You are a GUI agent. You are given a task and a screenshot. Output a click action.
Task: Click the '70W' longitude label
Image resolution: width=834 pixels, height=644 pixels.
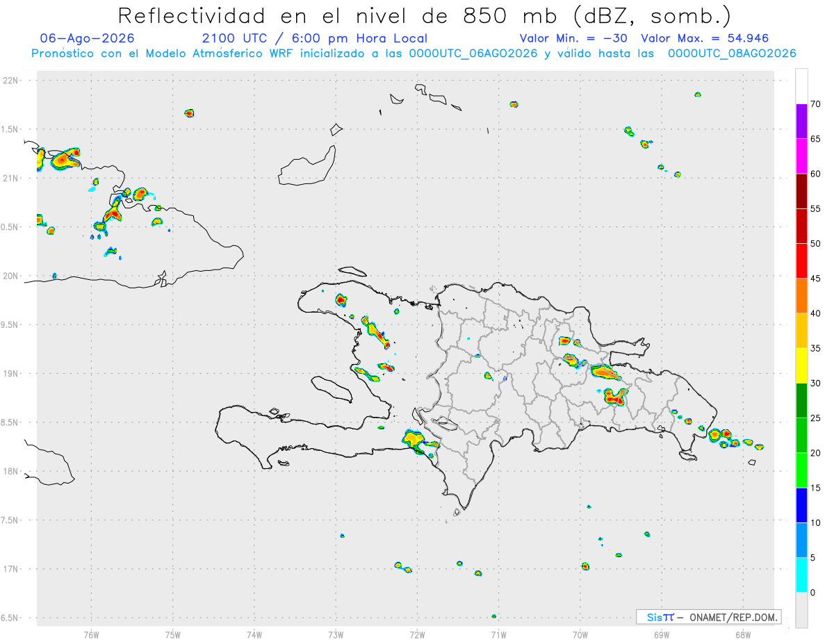(x=580, y=634)
